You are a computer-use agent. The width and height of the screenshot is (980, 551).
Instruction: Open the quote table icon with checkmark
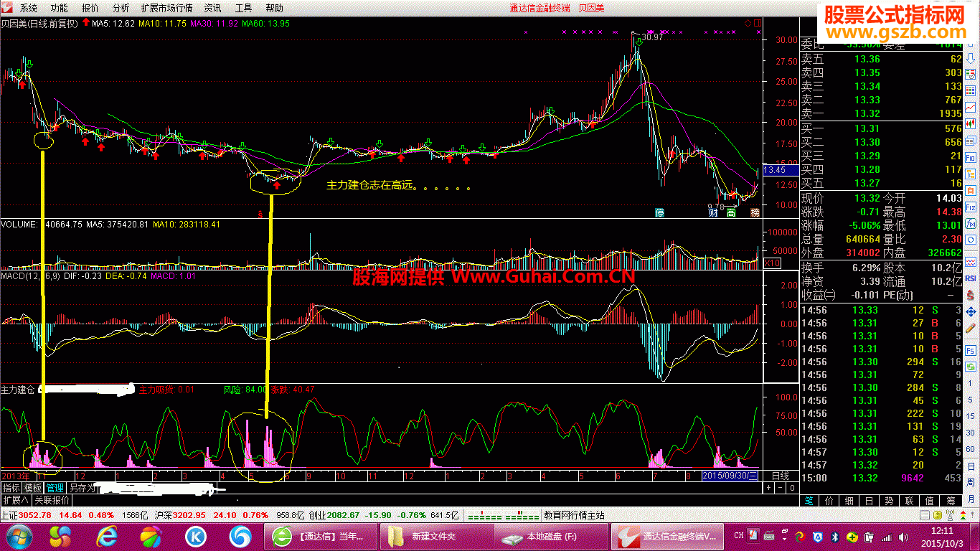point(970,74)
